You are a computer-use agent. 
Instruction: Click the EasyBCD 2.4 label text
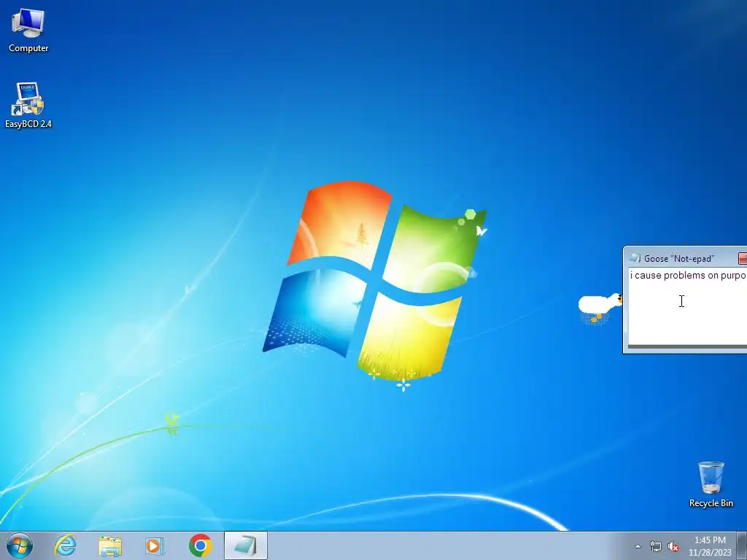(28, 124)
